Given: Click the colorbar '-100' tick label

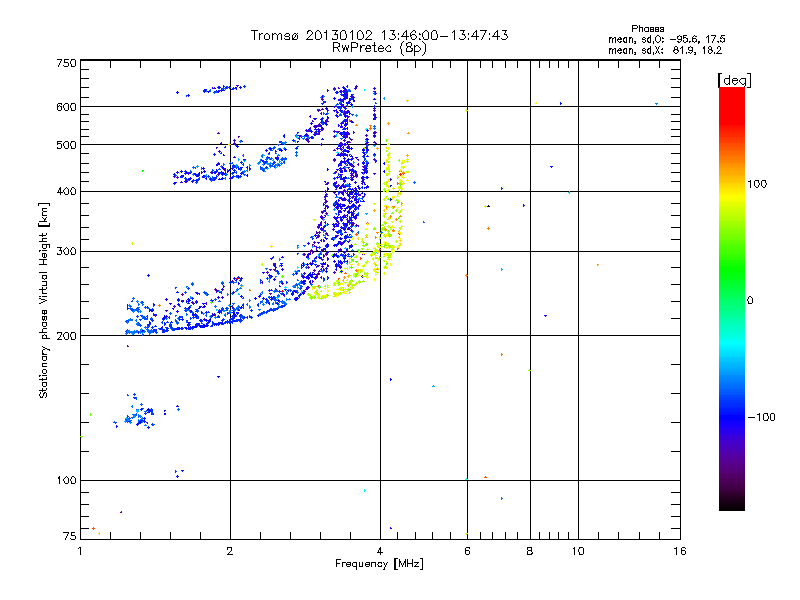Looking at the screenshot, I should point(761,417).
